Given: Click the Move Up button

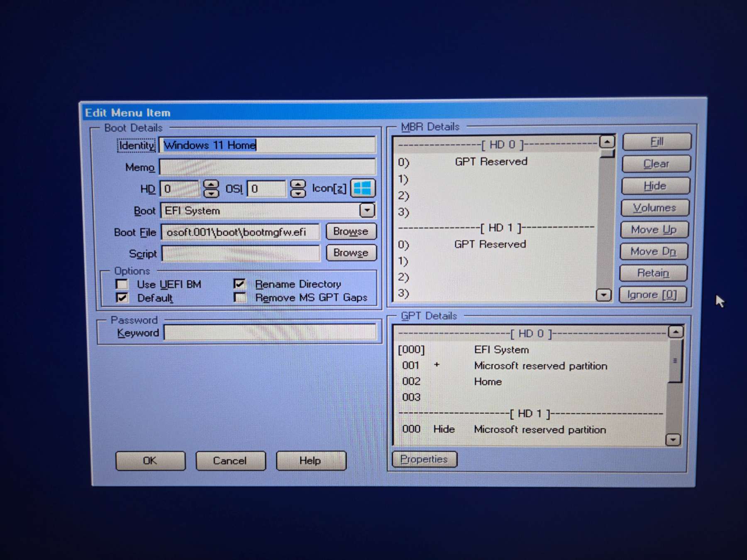Looking at the screenshot, I should click(654, 229).
